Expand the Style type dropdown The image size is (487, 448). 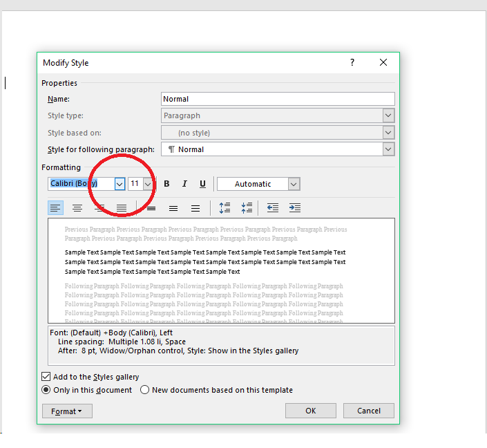coord(388,115)
